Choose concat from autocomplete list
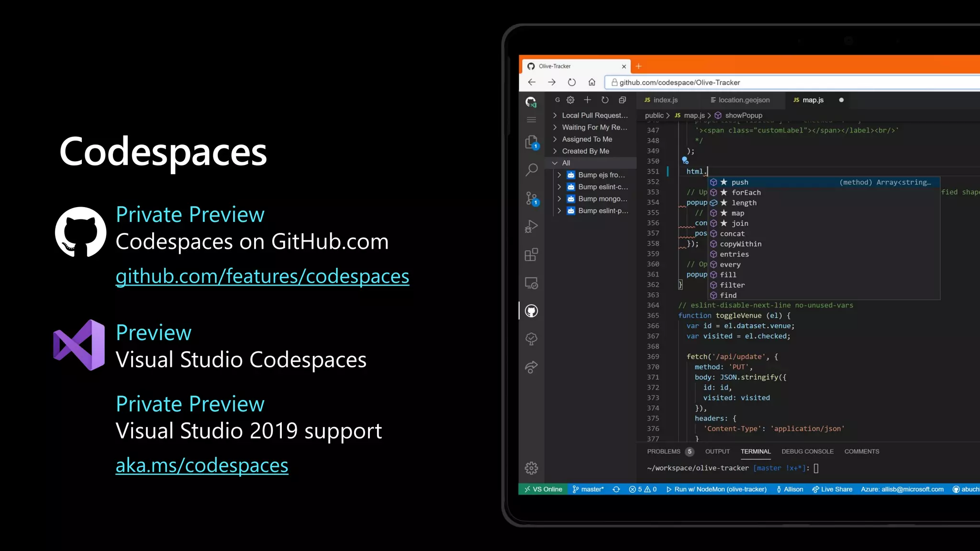 pos(824,233)
